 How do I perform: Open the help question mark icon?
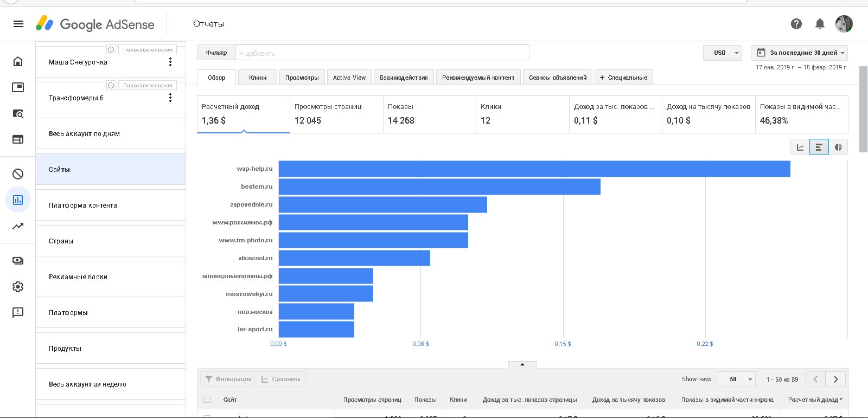[x=796, y=24]
